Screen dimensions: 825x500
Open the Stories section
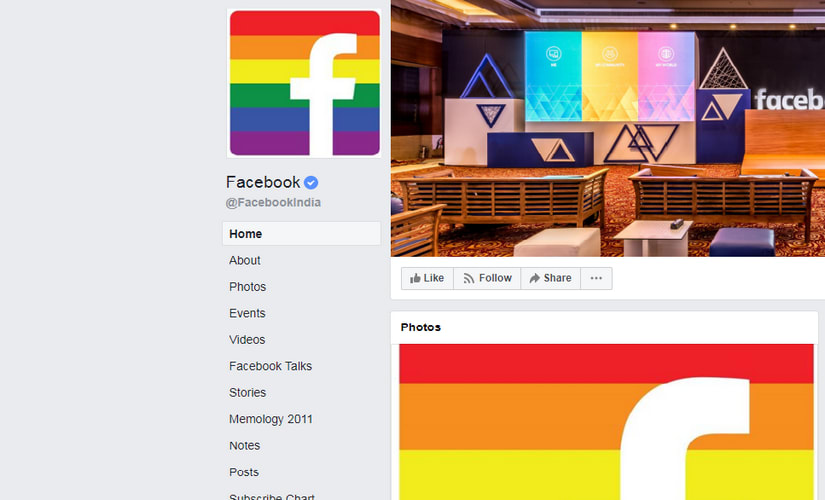click(x=247, y=393)
